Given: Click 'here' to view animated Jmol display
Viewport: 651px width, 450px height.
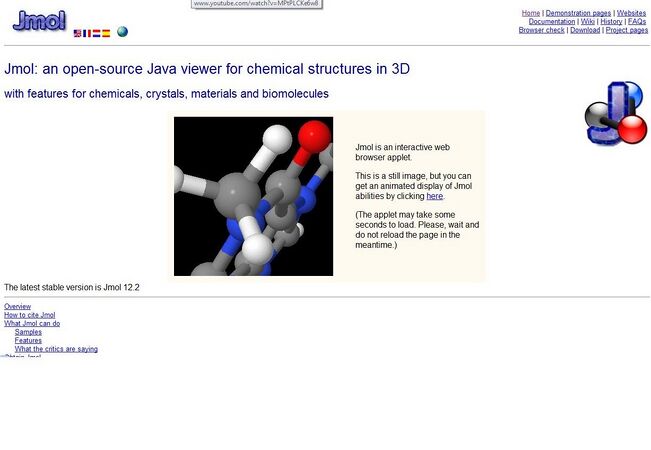Looking at the screenshot, I should pos(435,196).
